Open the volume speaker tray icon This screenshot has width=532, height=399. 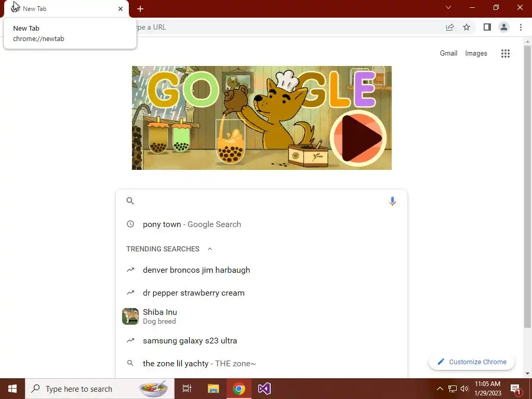[x=464, y=389]
